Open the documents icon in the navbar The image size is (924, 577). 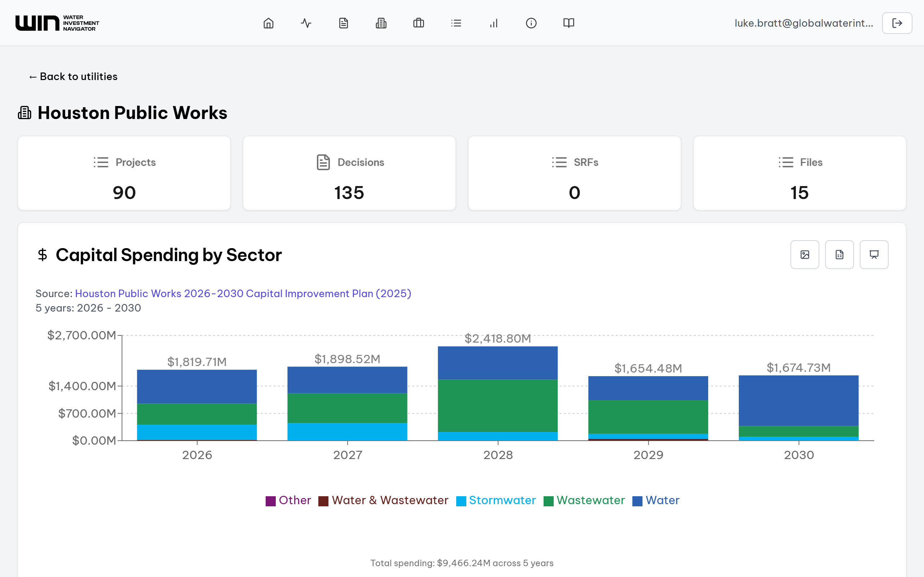343,23
